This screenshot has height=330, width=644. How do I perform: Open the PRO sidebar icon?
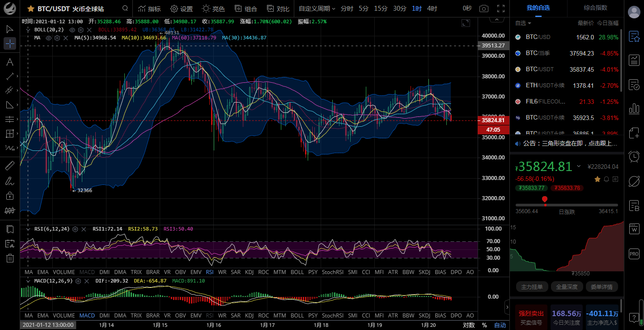(x=634, y=253)
